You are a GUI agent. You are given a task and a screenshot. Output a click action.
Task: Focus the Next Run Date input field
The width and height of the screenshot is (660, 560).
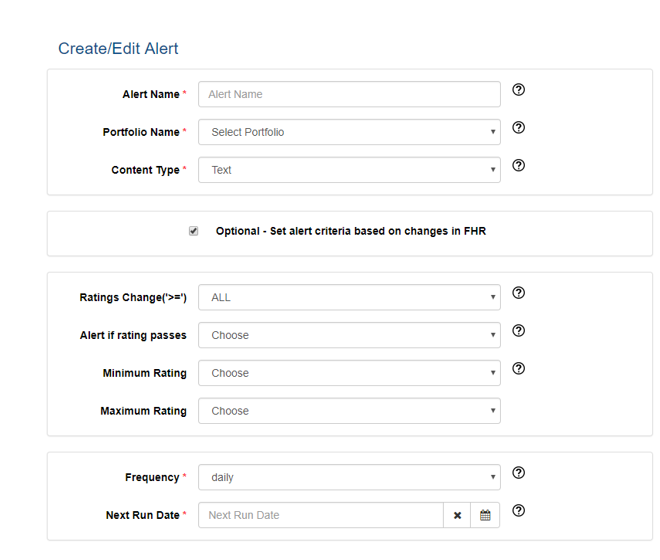[321, 515]
